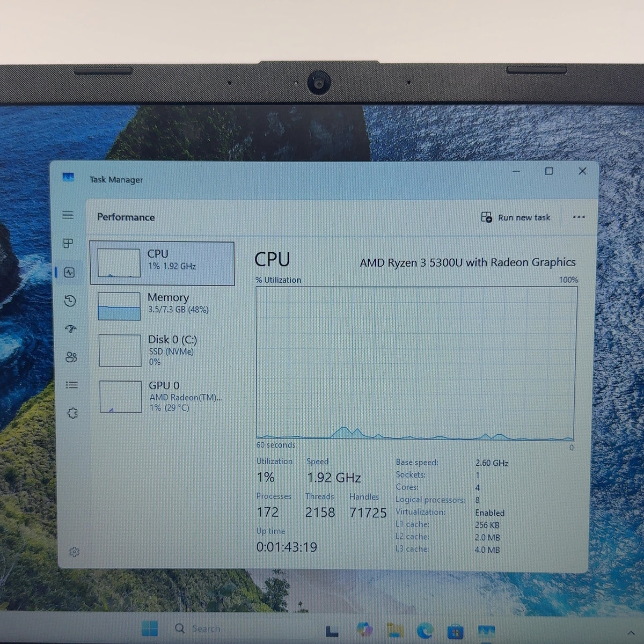Select the Performance page icon
This screenshot has width=644, height=644.
click(69, 273)
